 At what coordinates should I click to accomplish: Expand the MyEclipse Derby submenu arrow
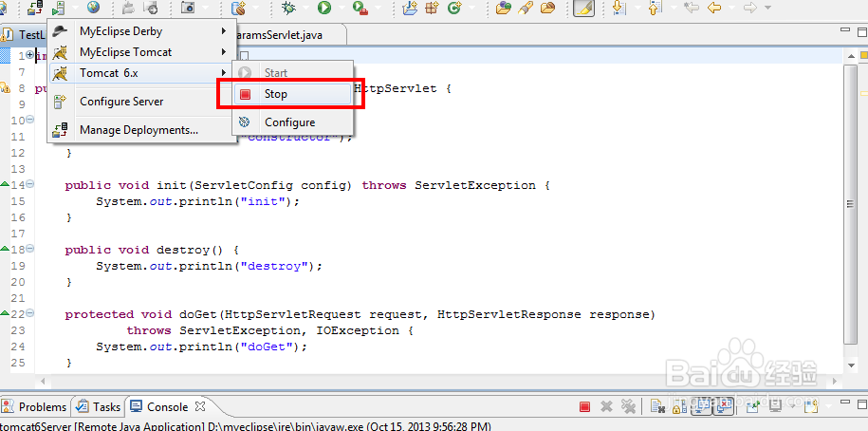[x=224, y=31]
